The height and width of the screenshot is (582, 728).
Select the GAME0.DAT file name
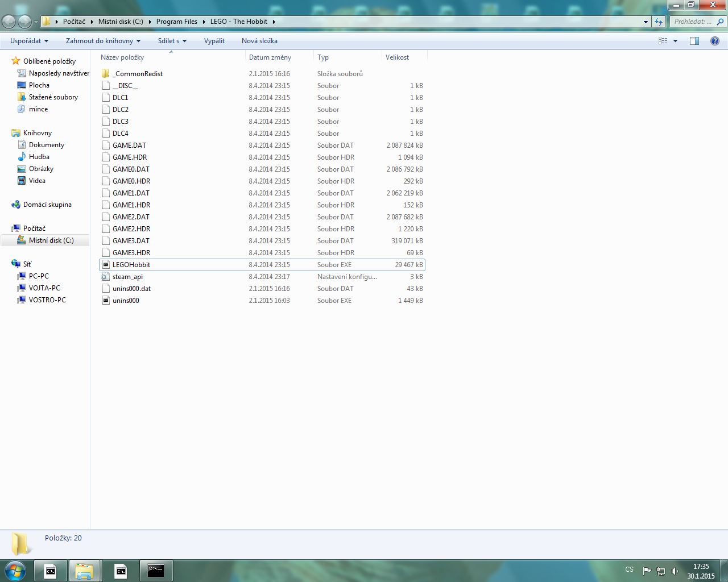point(131,169)
